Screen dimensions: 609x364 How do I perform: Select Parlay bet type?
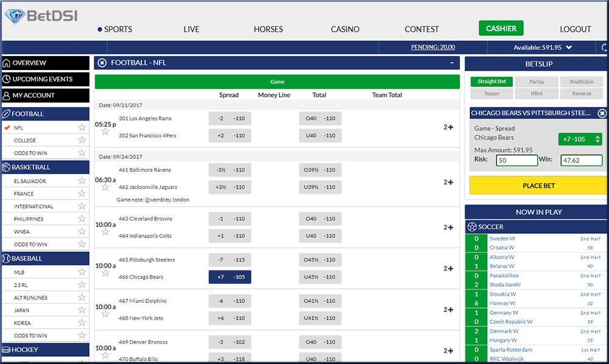point(537,82)
